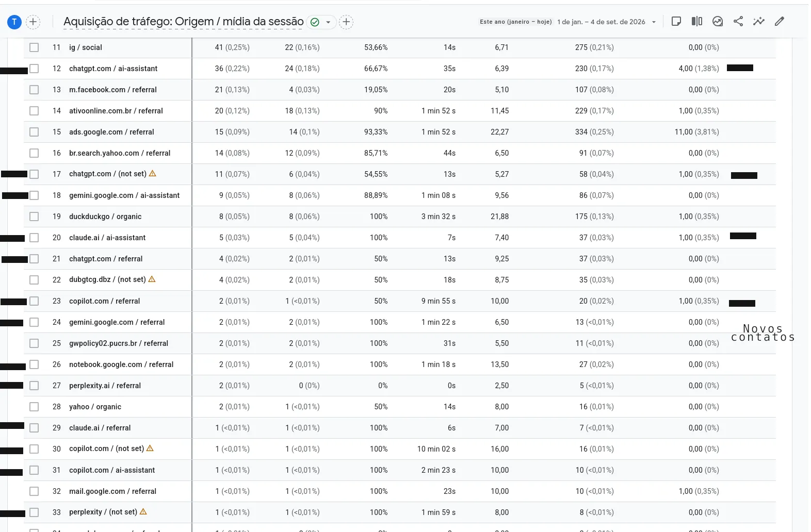The height and width of the screenshot is (532, 811).
Task: Click the ativoonline.com.br / referral row text
Action: (x=116, y=111)
